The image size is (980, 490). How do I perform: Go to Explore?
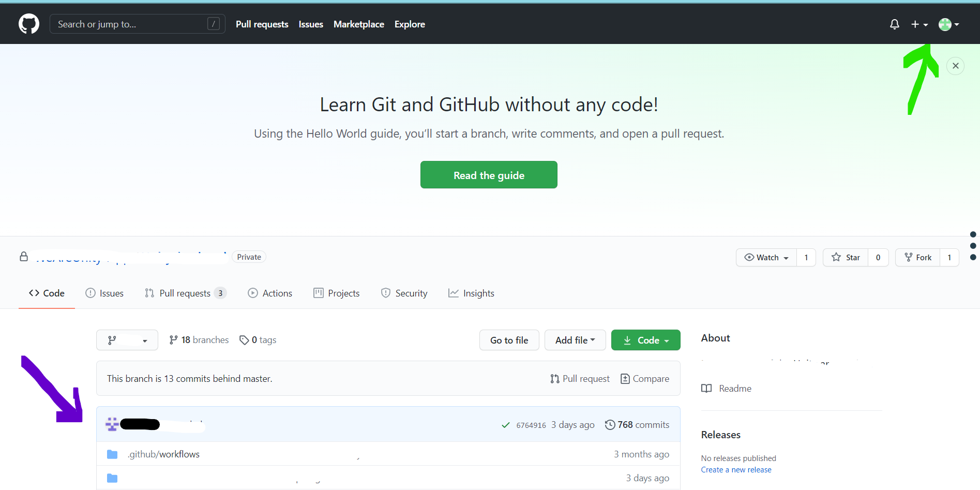(x=410, y=24)
